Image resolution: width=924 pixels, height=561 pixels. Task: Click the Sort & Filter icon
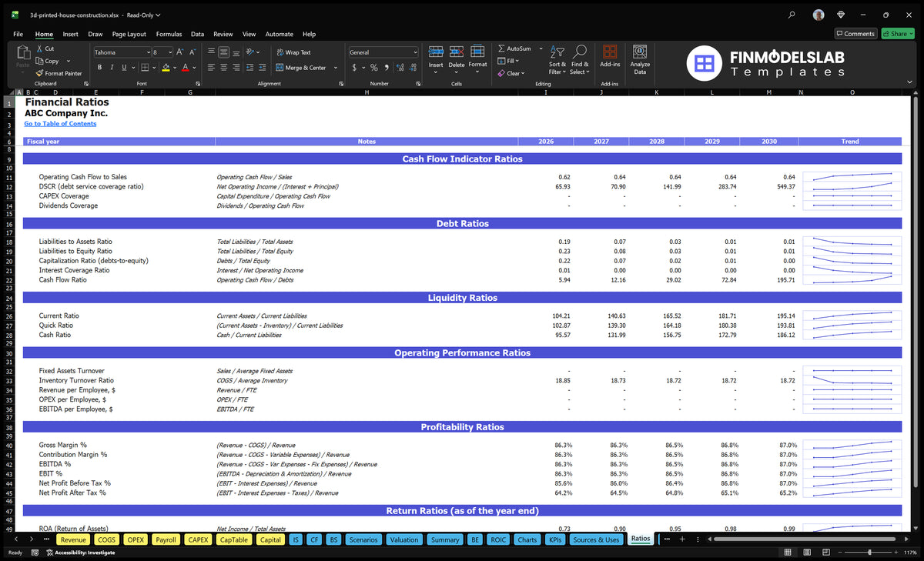tap(557, 58)
